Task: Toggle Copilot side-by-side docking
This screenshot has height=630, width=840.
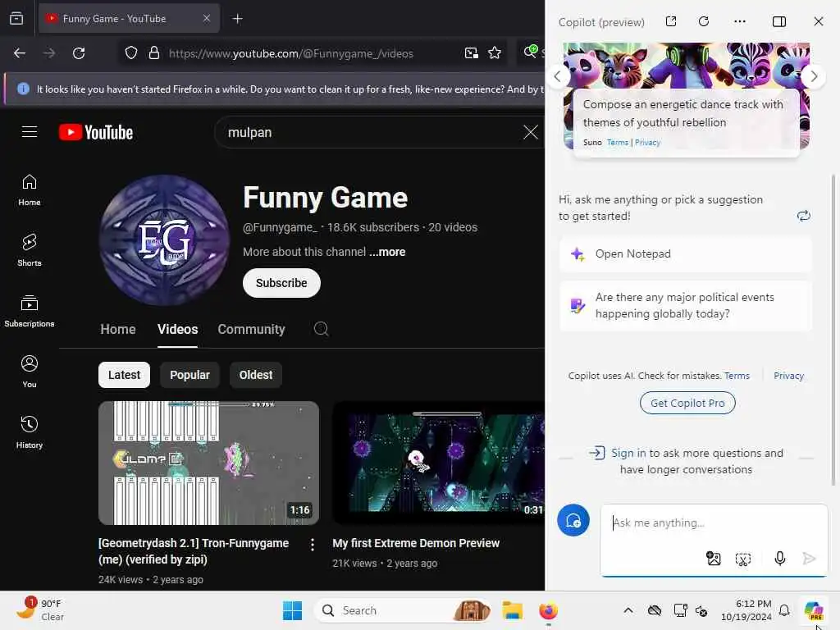Action: pos(779,21)
